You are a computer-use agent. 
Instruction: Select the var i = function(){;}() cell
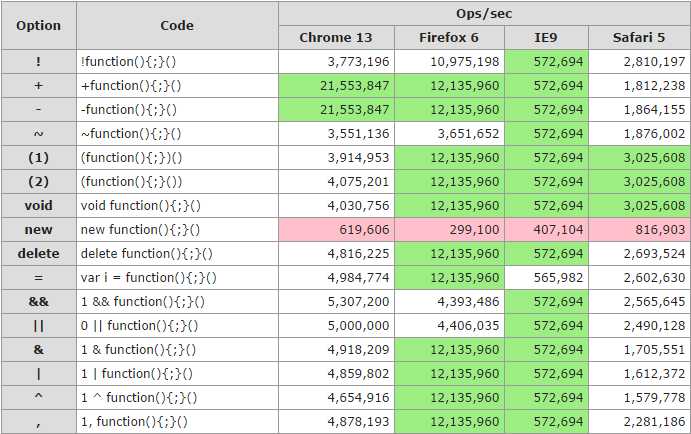click(x=177, y=278)
